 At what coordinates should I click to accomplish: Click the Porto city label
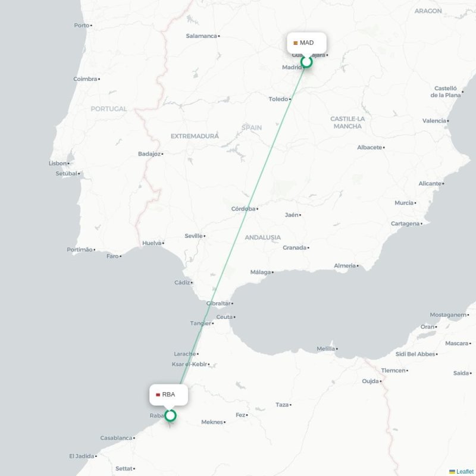[x=82, y=25]
